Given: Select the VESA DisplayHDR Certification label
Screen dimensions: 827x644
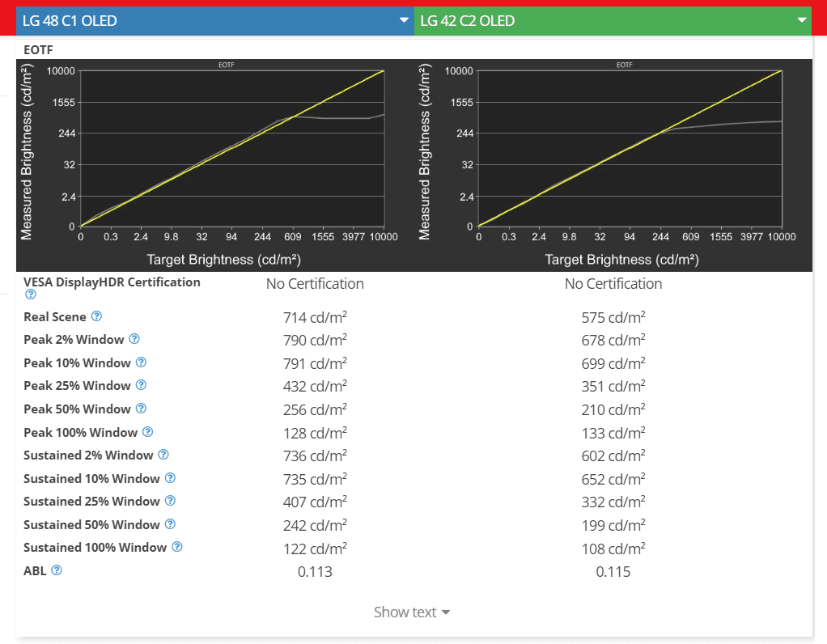Looking at the screenshot, I should click(x=112, y=282).
